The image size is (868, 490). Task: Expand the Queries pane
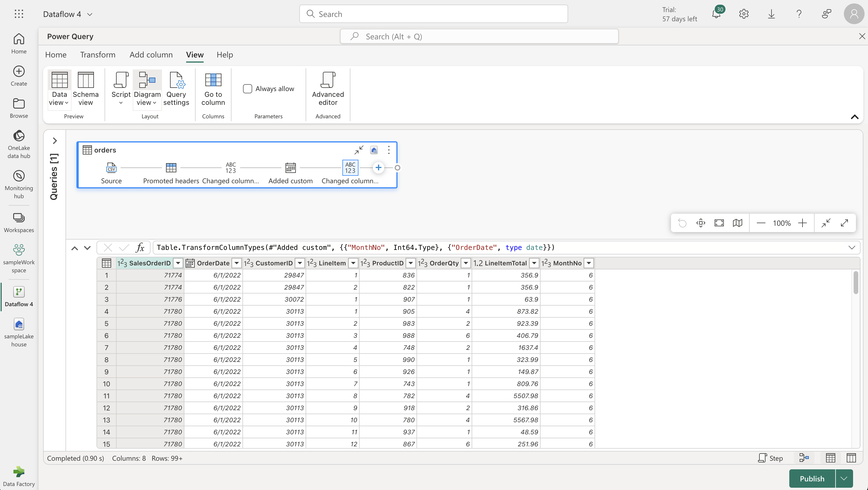[x=55, y=140]
